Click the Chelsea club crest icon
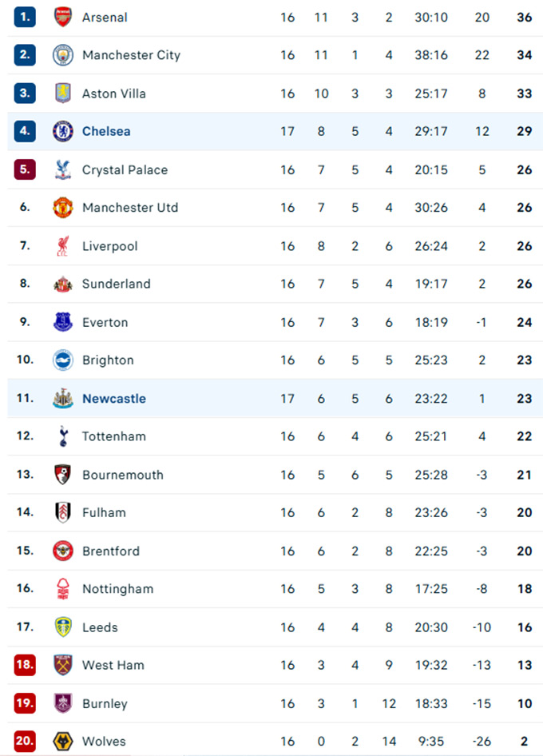 (63, 131)
